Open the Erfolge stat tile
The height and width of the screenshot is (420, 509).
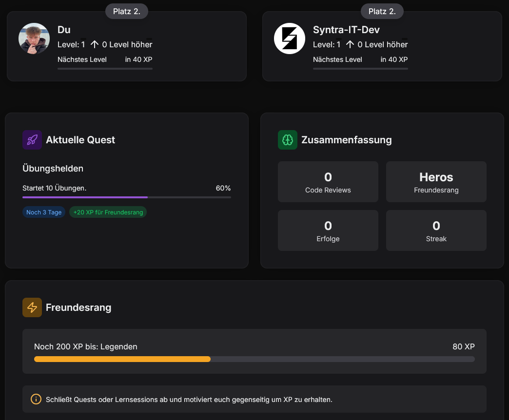pos(328,230)
